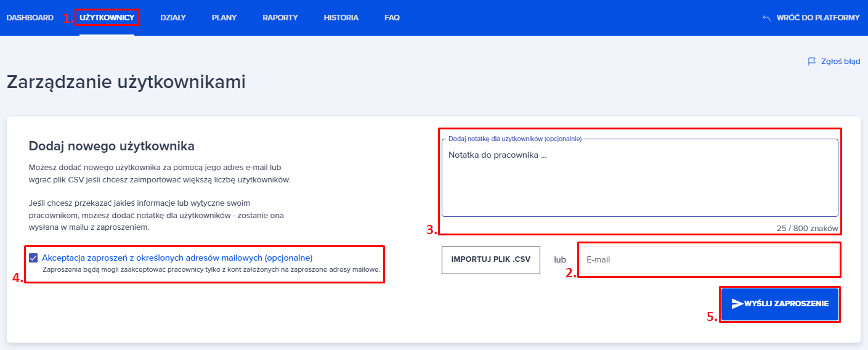Viewport: 868px width, 350px height.
Task: Follow the Wróć do platformy link
Action: coord(817,18)
